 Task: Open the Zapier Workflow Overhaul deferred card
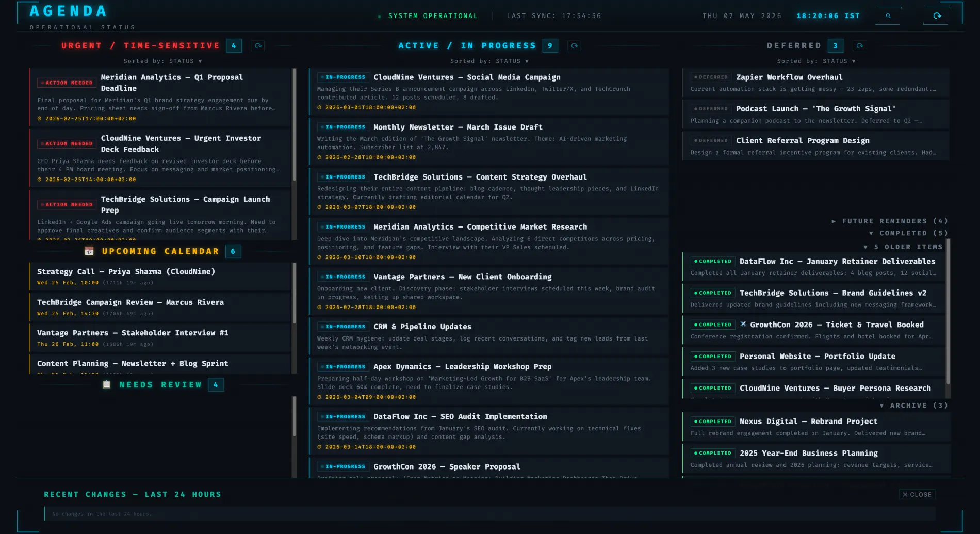point(815,83)
